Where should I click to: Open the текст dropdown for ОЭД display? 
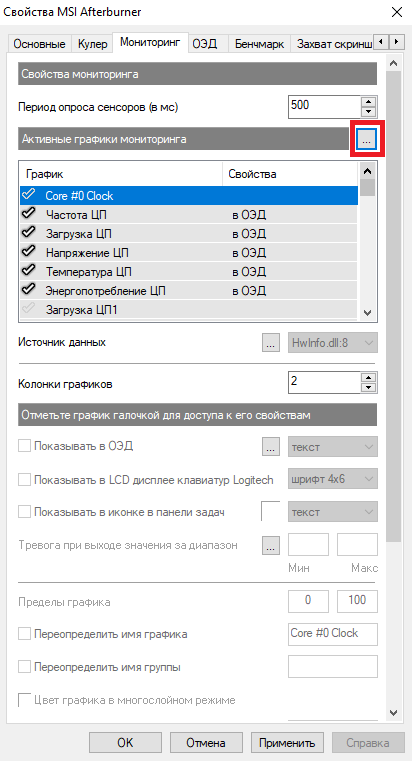pos(333,447)
